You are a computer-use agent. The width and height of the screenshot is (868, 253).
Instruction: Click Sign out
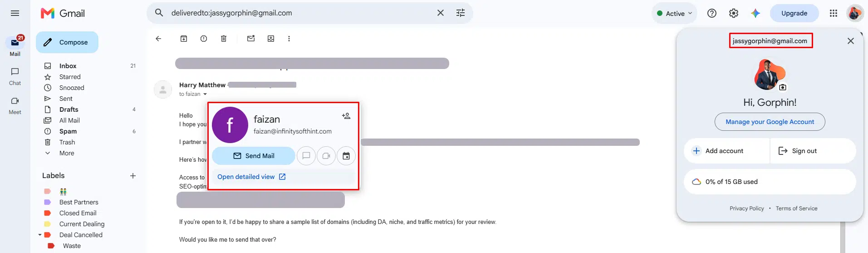[813, 151]
